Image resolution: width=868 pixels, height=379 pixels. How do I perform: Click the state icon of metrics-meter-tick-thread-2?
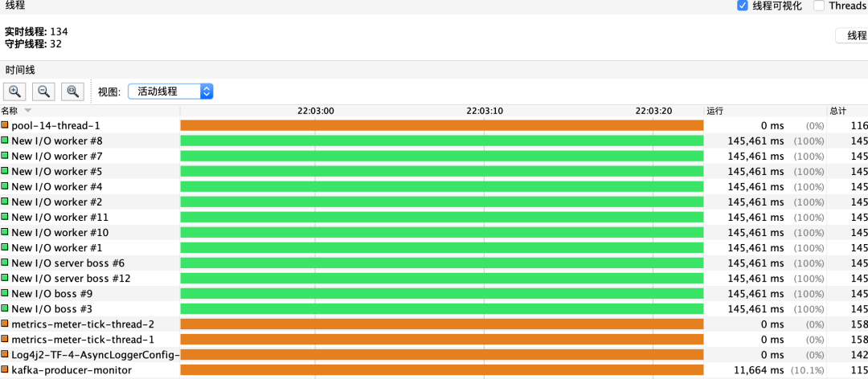click(x=5, y=323)
